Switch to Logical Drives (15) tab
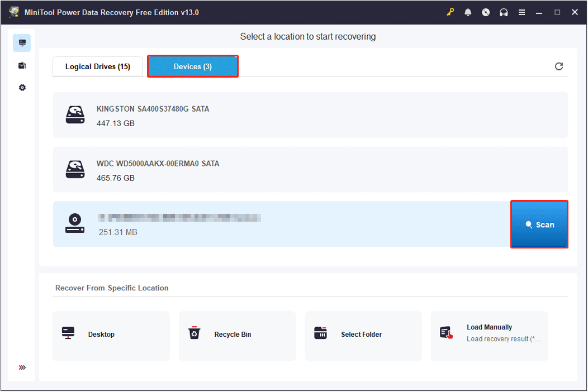Screen dimensions: 588x392 pyautogui.click(x=97, y=66)
